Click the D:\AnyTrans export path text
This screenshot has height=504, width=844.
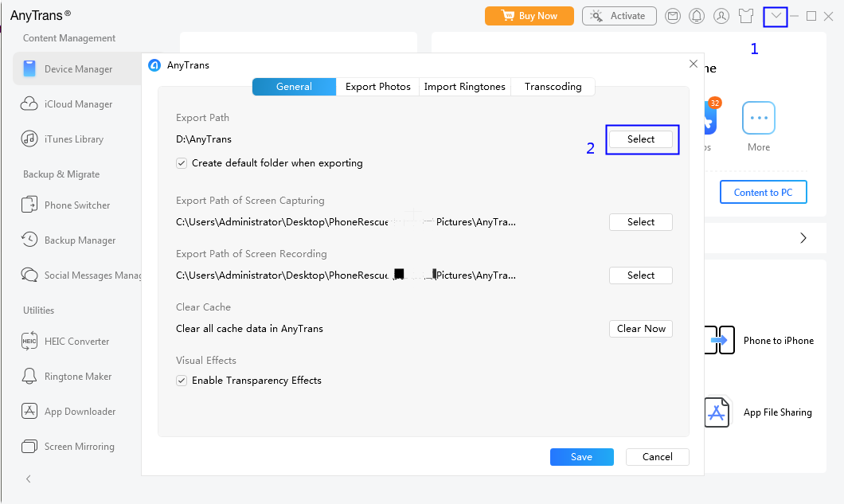click(x=204, y=139)
